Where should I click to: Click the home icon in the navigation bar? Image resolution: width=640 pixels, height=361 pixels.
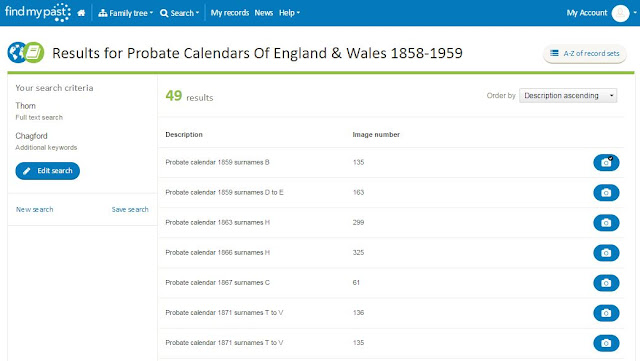(81, 13)
